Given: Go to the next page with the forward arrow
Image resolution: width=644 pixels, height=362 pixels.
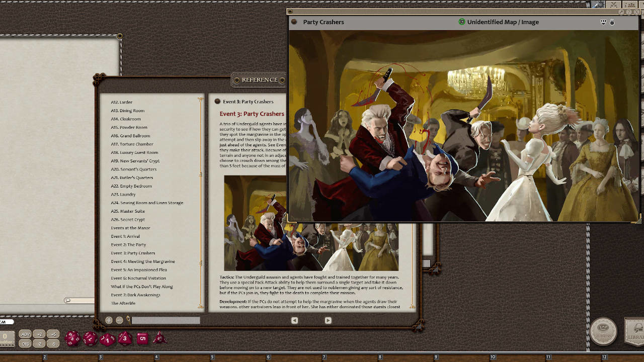Looking at the screenshot, I should pos(328,320).
